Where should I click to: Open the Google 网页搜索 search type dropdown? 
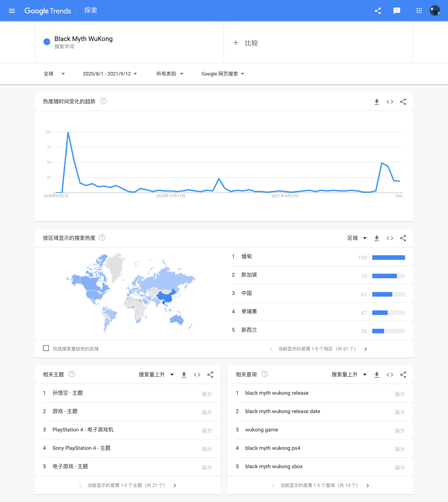pyautogui.click(x=223, y=74)
